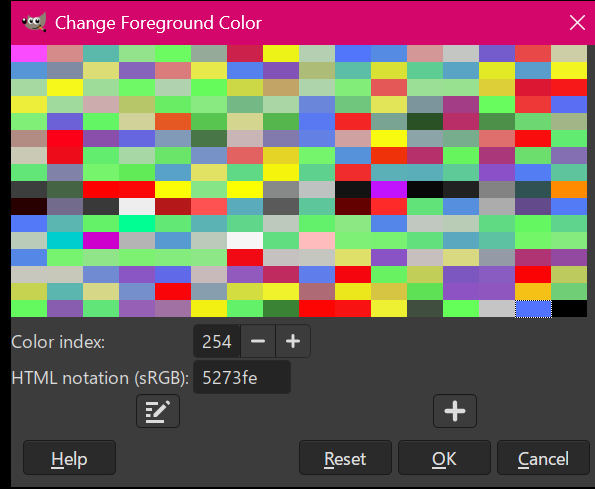Choose the vivid violet-purple swatch beside black ones
595x489 pixels.
(x=389, y=190)
